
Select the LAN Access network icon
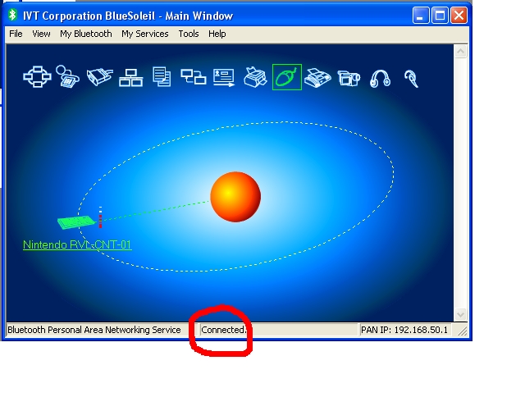tap(131, 78)
